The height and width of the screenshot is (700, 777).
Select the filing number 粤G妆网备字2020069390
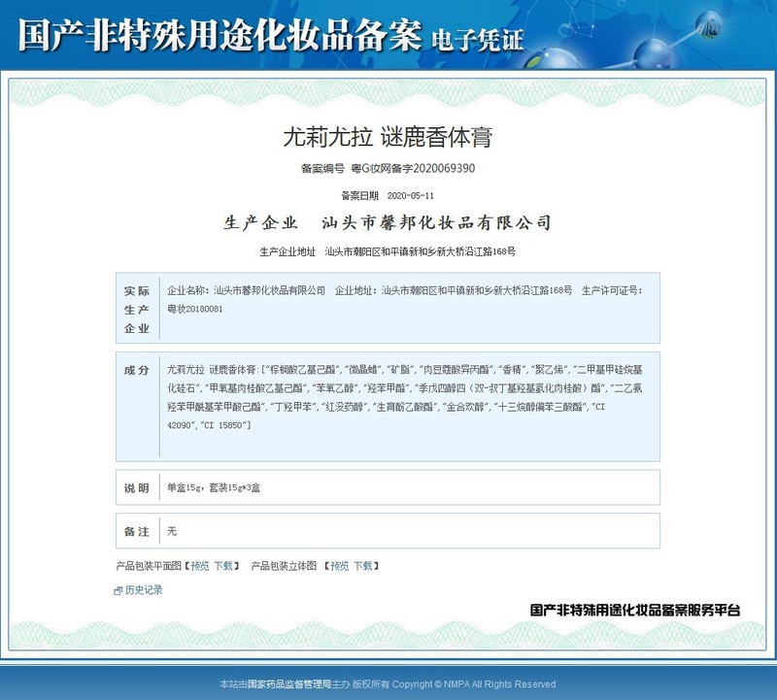click(x=413, y=168)
